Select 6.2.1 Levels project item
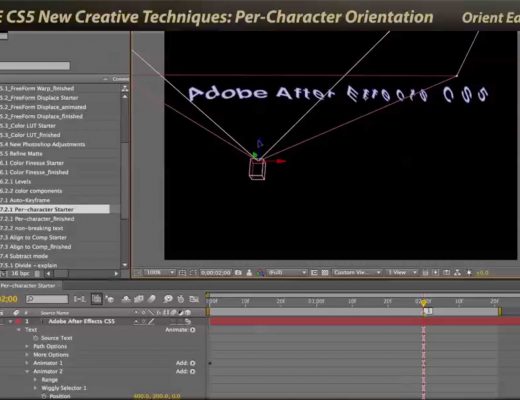This screenshot has height=400, width=520. pos(16,181)
